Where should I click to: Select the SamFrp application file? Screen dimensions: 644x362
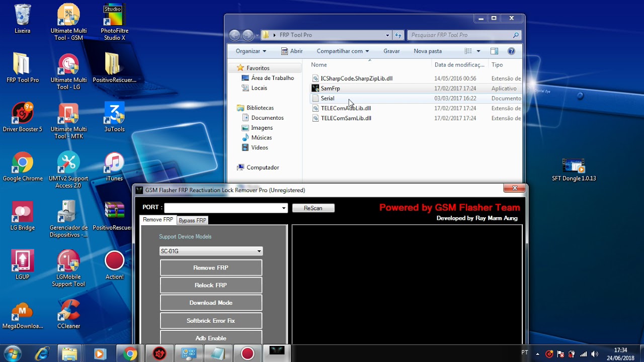(x=330, y=88)
